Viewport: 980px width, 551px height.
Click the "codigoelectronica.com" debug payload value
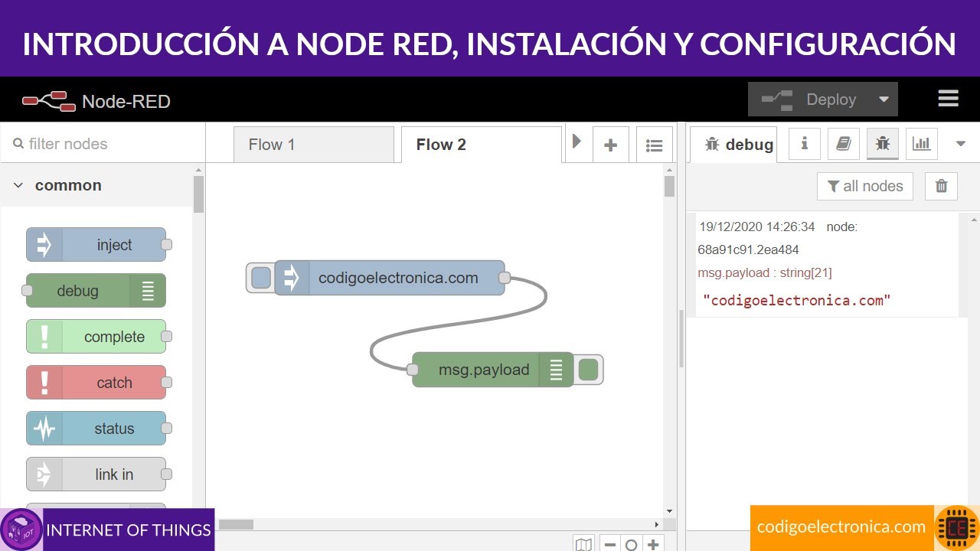click(797, 300)
